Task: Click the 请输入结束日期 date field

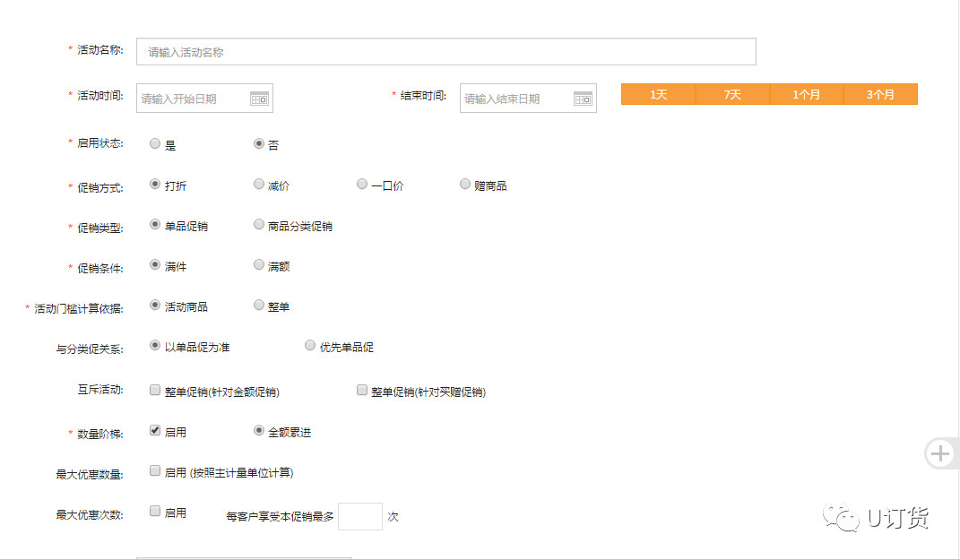Action: coord(528,99)
